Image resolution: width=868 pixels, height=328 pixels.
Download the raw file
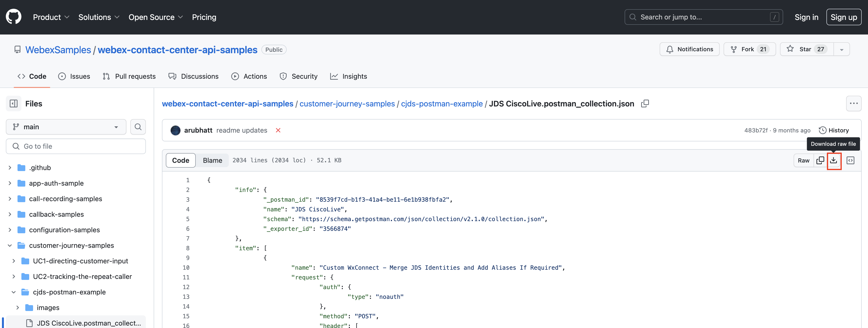click(834, 161)
